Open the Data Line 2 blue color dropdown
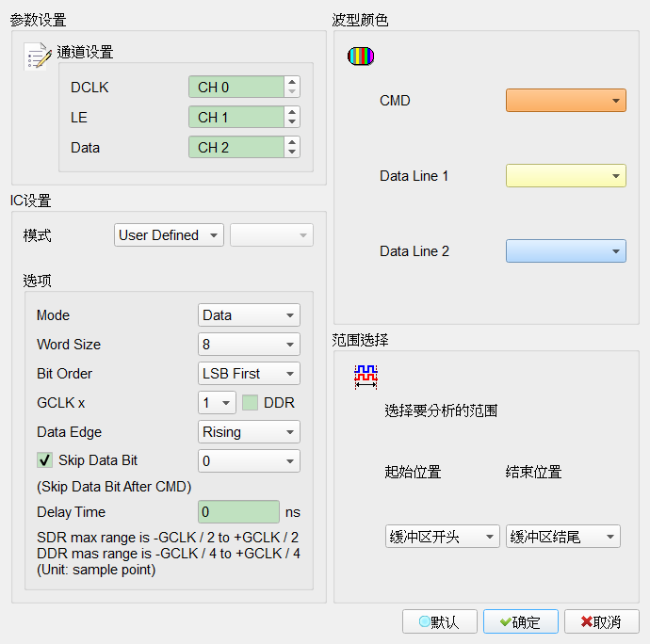This screenshot has width=650, height=644. 566,251
